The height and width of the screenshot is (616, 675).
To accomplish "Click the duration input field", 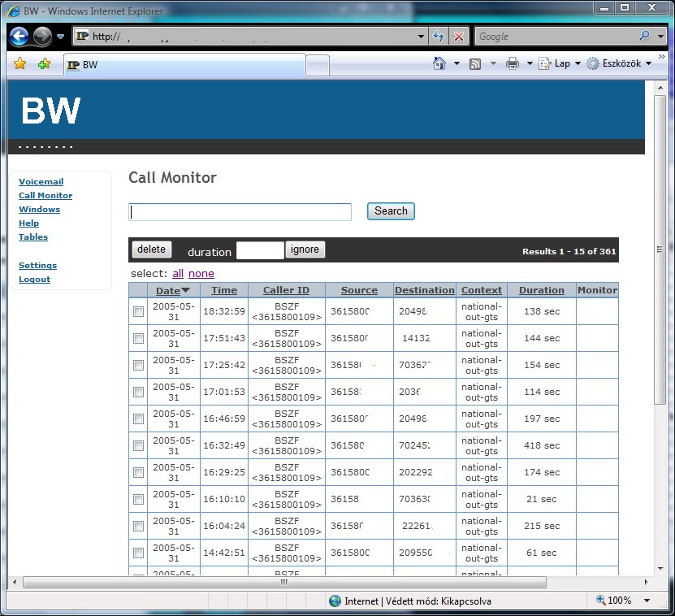I will click(260, 250).
